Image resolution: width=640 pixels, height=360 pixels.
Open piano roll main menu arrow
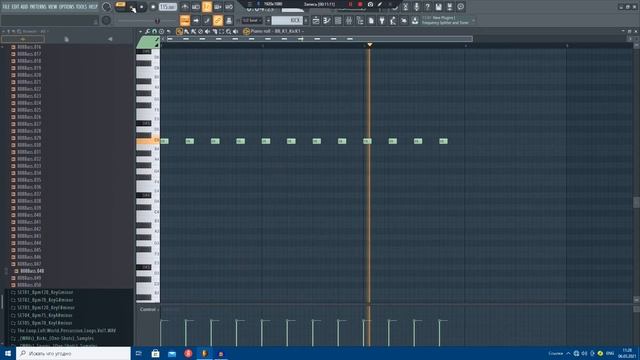pos(140,31)
